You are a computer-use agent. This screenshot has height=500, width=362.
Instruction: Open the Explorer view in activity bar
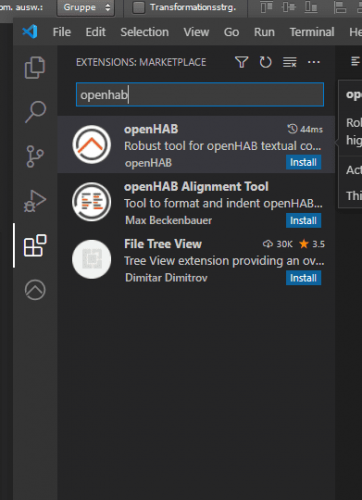pyautogui.click(x=35, y=68)
